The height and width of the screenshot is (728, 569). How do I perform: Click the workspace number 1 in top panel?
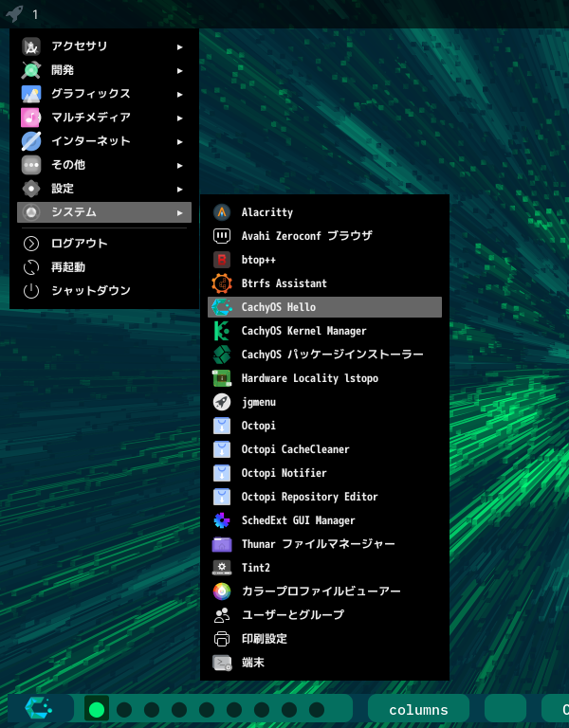point(35,14)
